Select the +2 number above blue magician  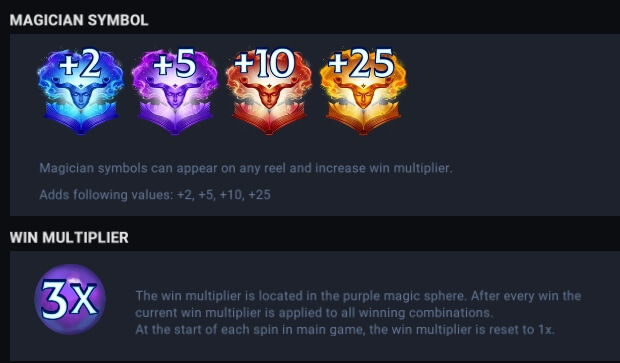click(79, 63)
